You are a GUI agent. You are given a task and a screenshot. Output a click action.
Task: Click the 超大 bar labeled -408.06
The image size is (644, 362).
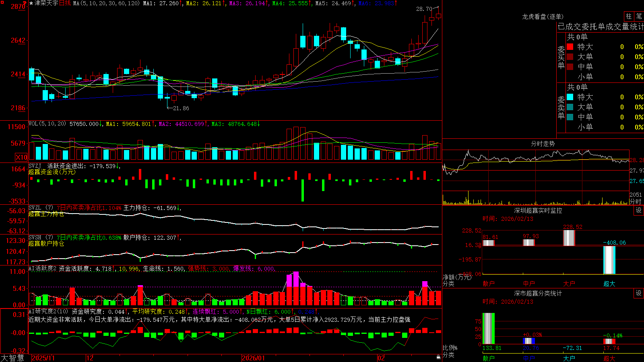click(x=609, y=260)
